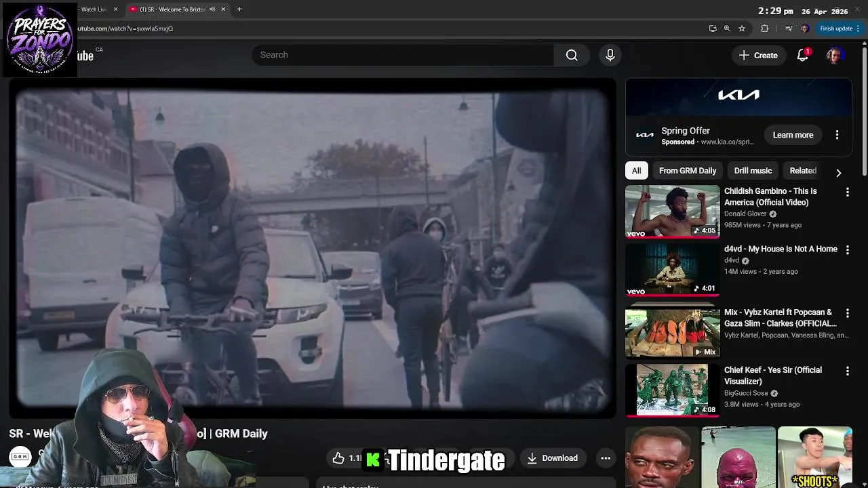Open more actions three-dot menu under video
The image size is (868, 488).
click(606, 458)
